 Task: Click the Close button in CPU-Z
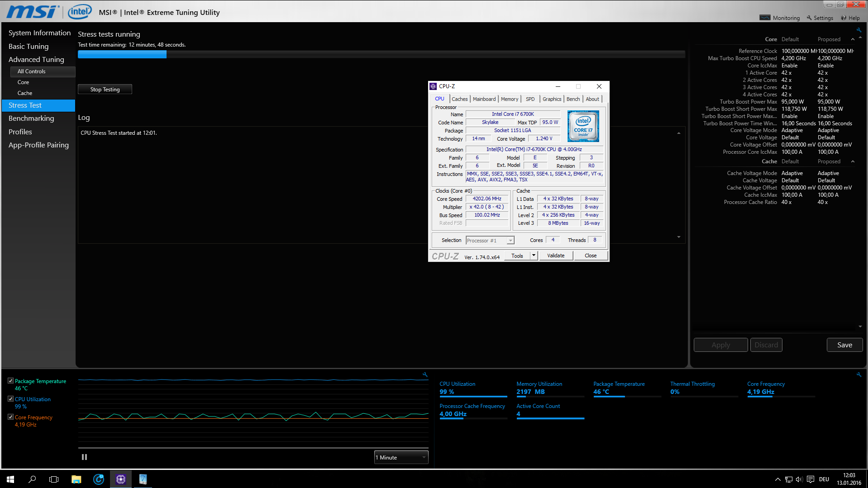point(591,256)
